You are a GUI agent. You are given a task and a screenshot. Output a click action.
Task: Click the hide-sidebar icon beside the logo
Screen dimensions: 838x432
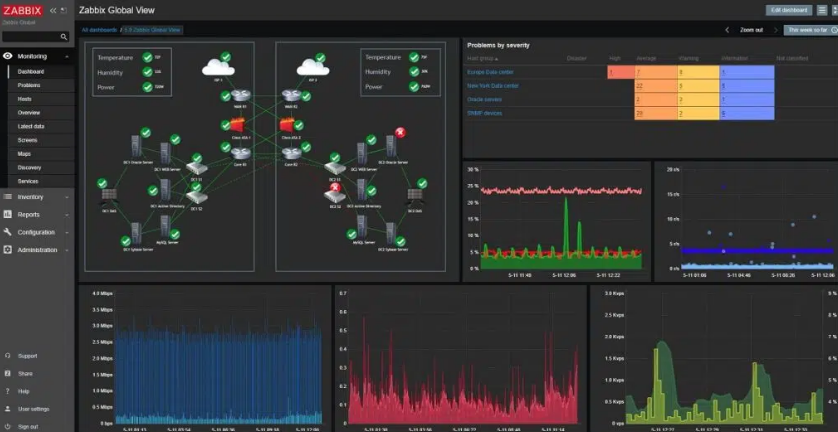64,11
